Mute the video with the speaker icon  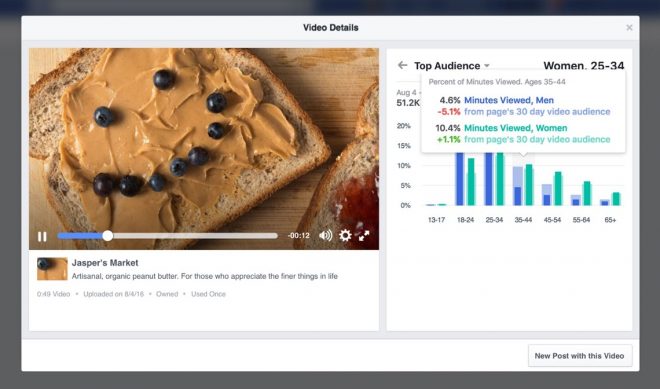click(325, 235)
